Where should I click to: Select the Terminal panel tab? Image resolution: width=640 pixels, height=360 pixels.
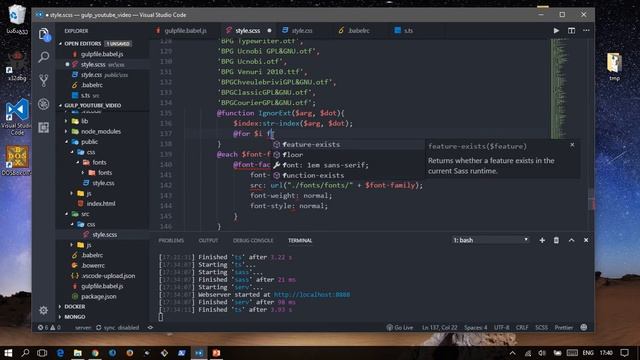click(300, 240)
